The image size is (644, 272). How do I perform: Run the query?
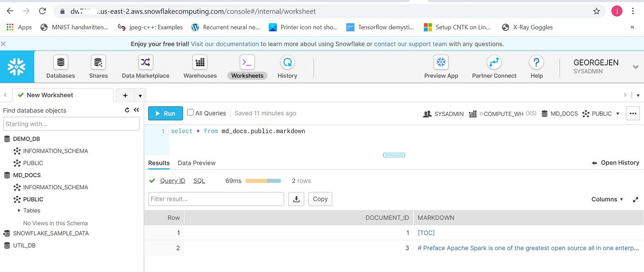pyautogui.click(x=165, y=113)
